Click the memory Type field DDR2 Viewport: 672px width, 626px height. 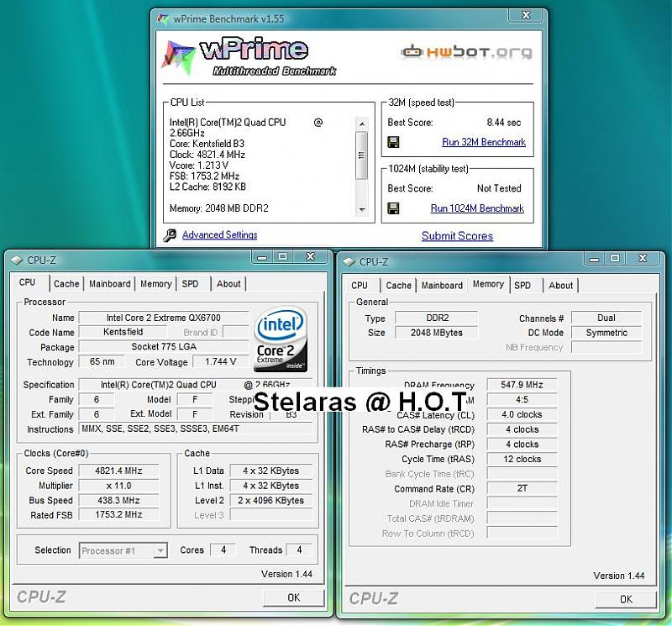[x=437, y=318]
